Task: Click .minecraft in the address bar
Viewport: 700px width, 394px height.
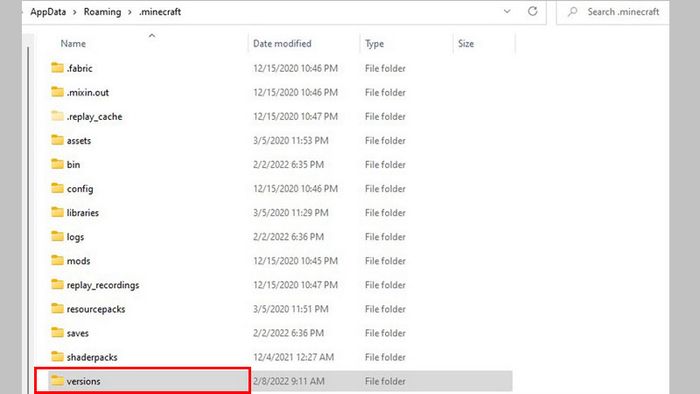Action: (160, 12)
